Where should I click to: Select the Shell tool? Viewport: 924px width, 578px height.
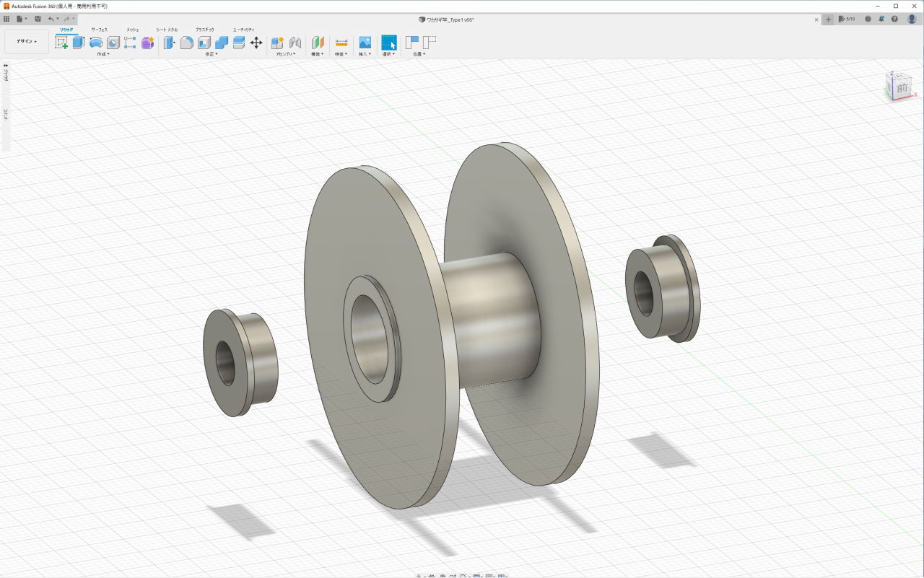click(x=204, y=43)
